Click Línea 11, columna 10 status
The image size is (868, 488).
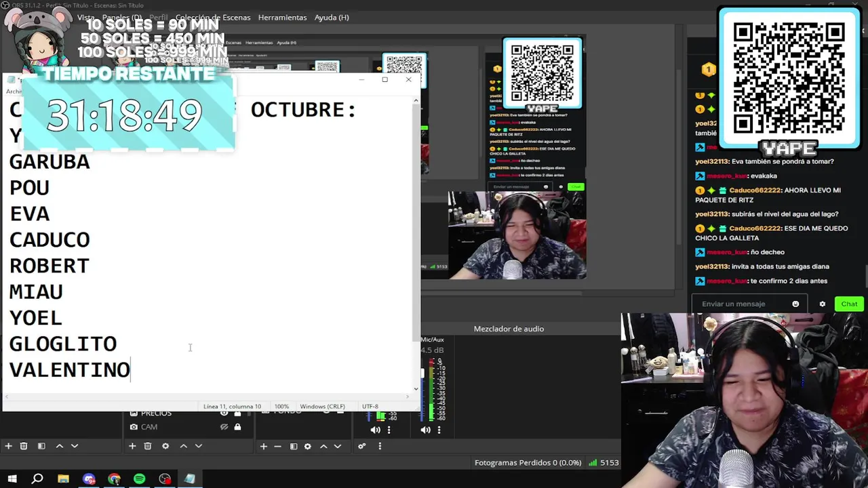pyautogui.click(x=232, y=407)
